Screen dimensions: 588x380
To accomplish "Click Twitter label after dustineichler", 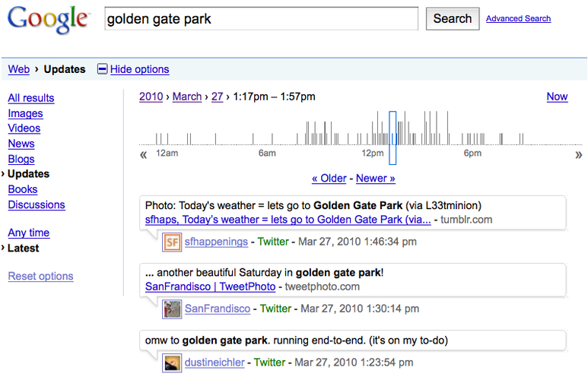I will click(x=269, y=363).
